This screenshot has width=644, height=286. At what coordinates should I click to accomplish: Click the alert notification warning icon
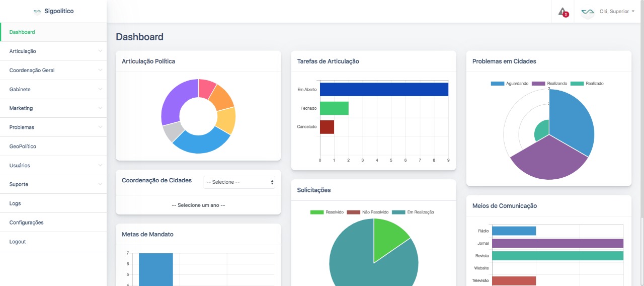point(562,12)
